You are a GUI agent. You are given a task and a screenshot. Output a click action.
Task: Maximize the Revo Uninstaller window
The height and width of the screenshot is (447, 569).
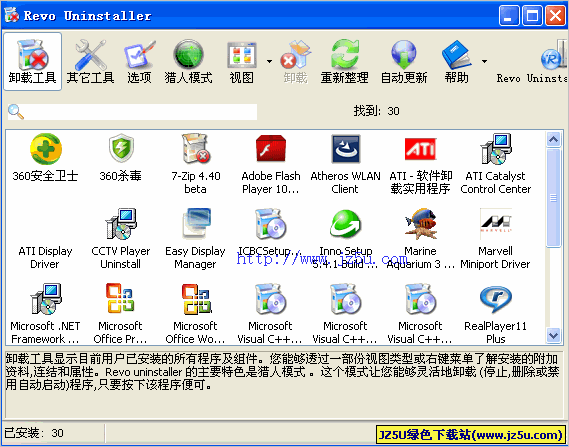tap(532, 16)
